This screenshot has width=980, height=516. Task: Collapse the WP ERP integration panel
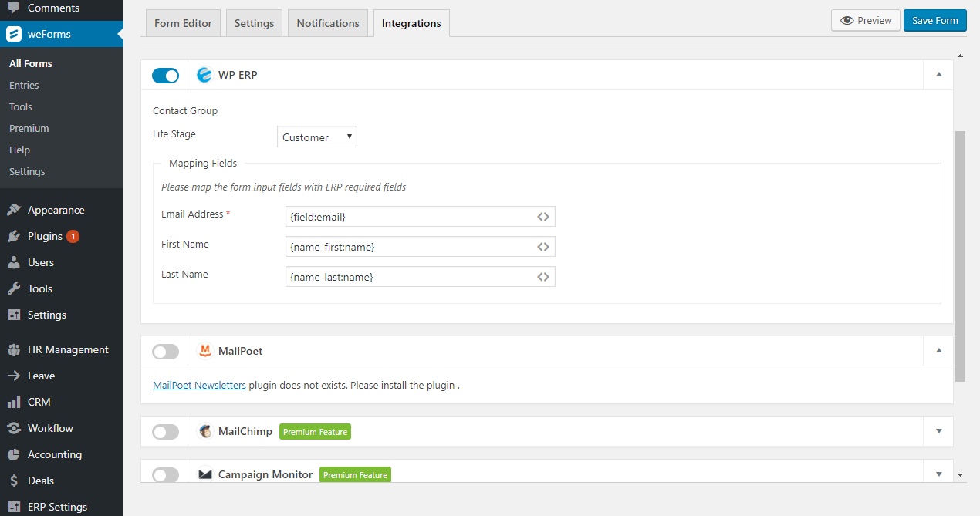point(938,75)
